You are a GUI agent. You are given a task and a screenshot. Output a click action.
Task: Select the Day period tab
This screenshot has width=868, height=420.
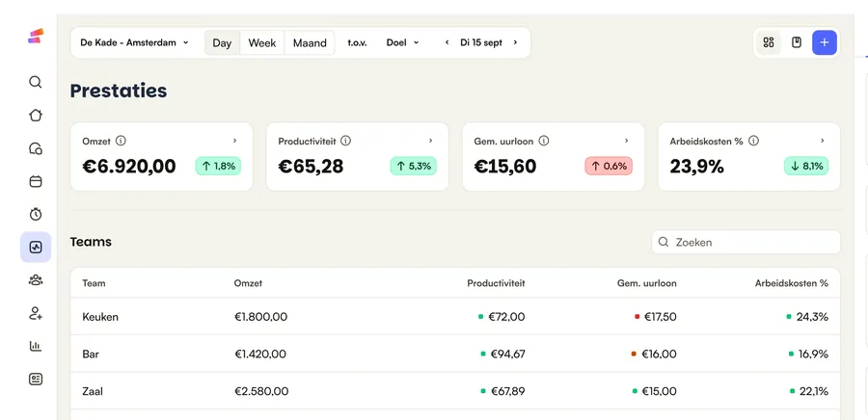point(222,42)
